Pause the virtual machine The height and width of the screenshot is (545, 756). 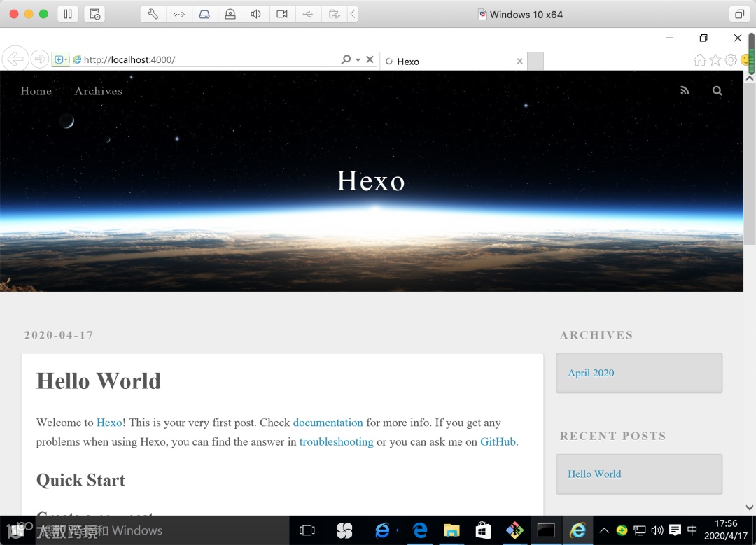(x=68, y=14)
